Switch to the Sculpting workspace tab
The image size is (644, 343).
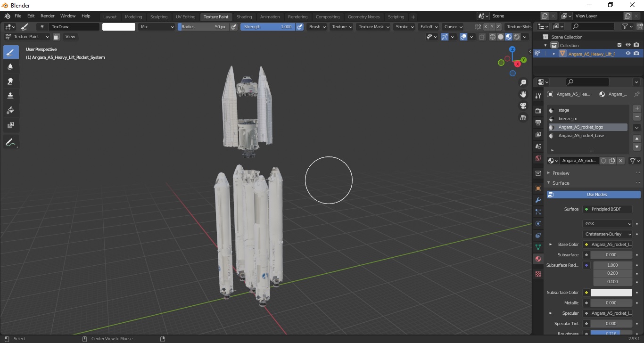159,17
